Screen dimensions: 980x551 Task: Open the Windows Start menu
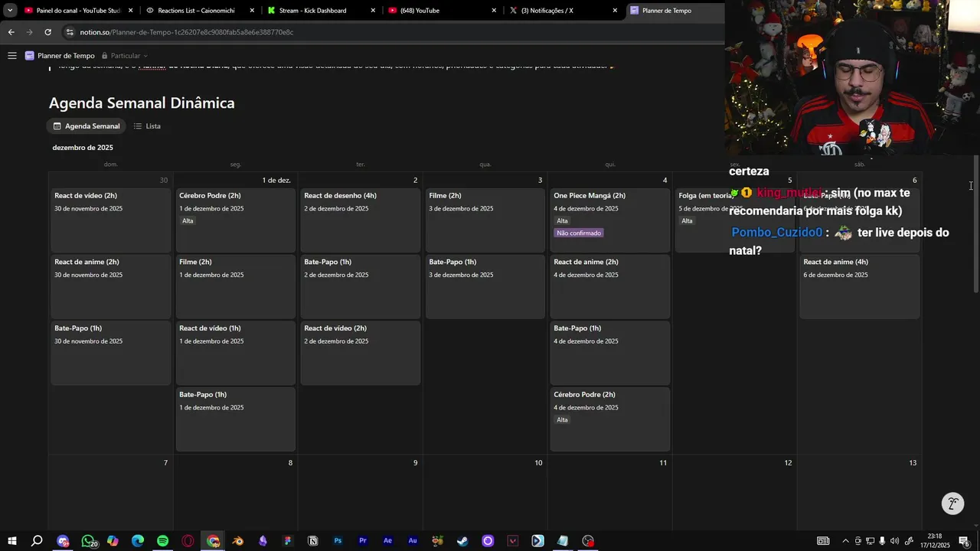(12, 541)
